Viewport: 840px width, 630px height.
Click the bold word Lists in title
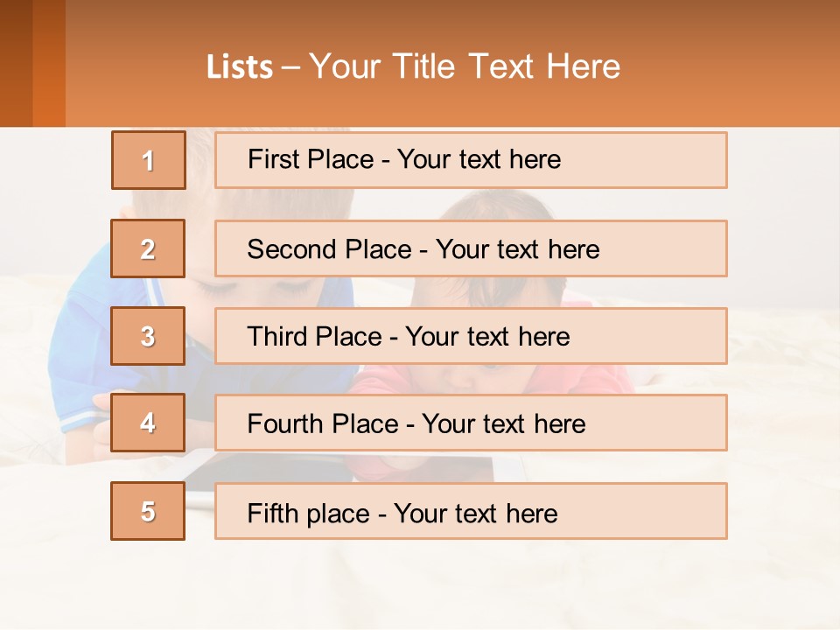240,67
